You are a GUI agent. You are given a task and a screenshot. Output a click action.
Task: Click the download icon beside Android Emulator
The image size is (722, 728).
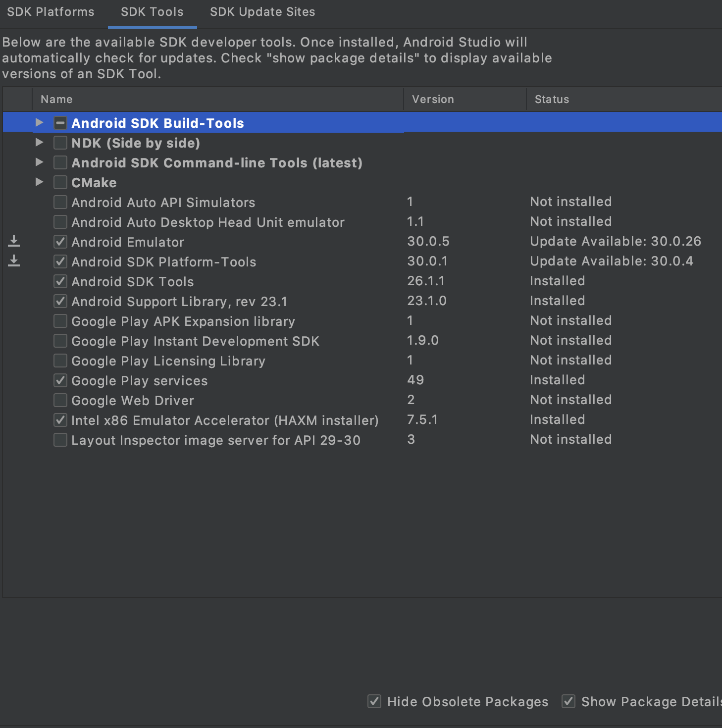pyautogui.click(x=14, y=241)
